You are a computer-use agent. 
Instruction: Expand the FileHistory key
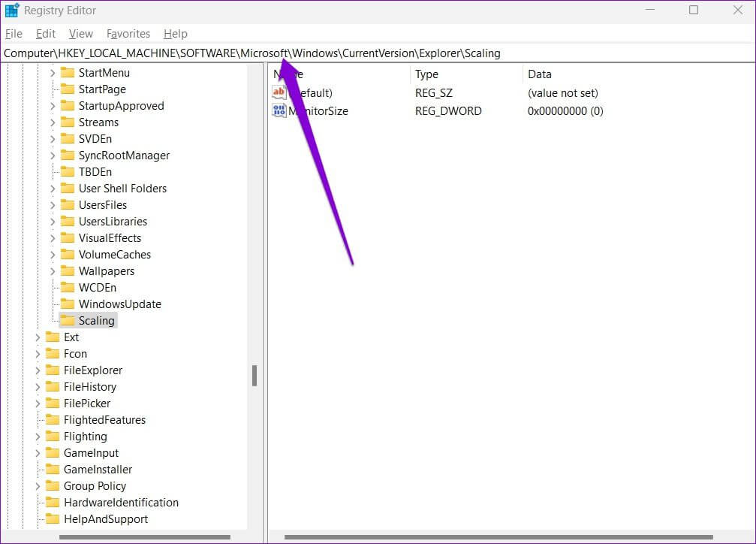[x=38, y=387]
